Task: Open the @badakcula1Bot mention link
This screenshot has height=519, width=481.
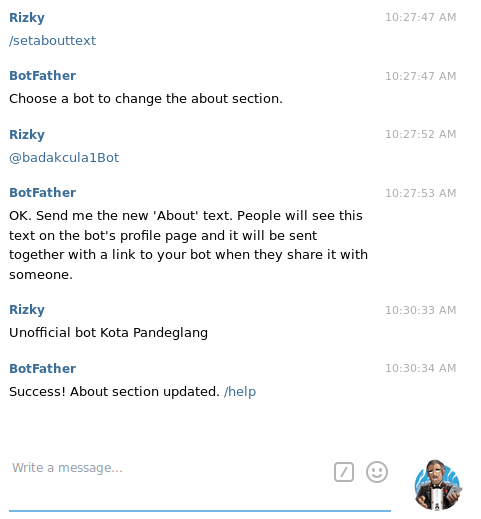Action: [x=64, y=158]
